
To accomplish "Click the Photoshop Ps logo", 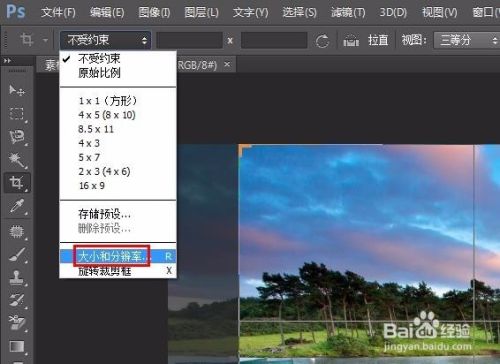I will (x=16, y=12).
